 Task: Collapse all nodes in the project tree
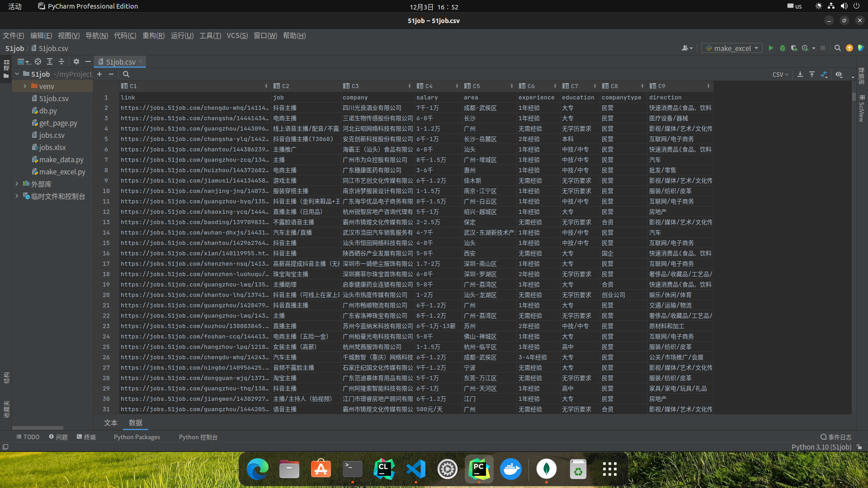coord(61,61)
